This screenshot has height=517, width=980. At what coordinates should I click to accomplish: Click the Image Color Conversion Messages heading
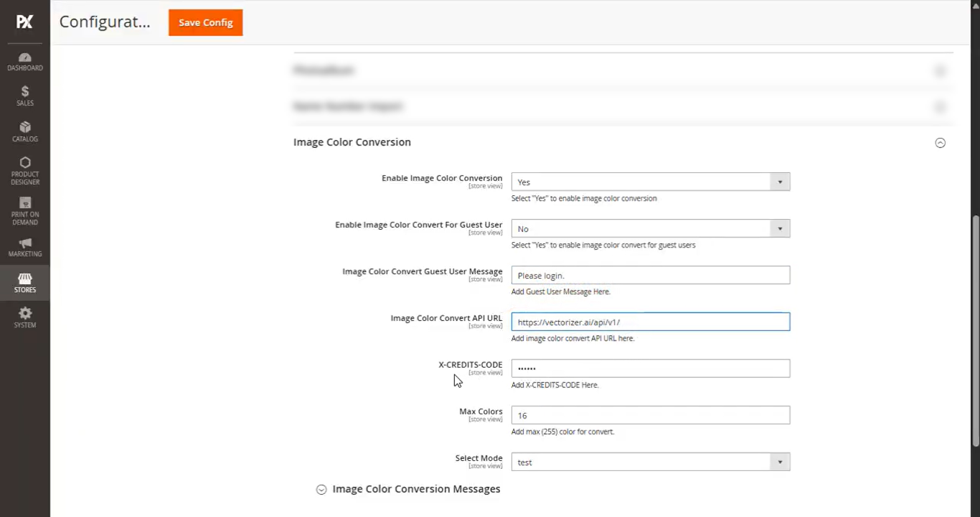tap(416, 489)
